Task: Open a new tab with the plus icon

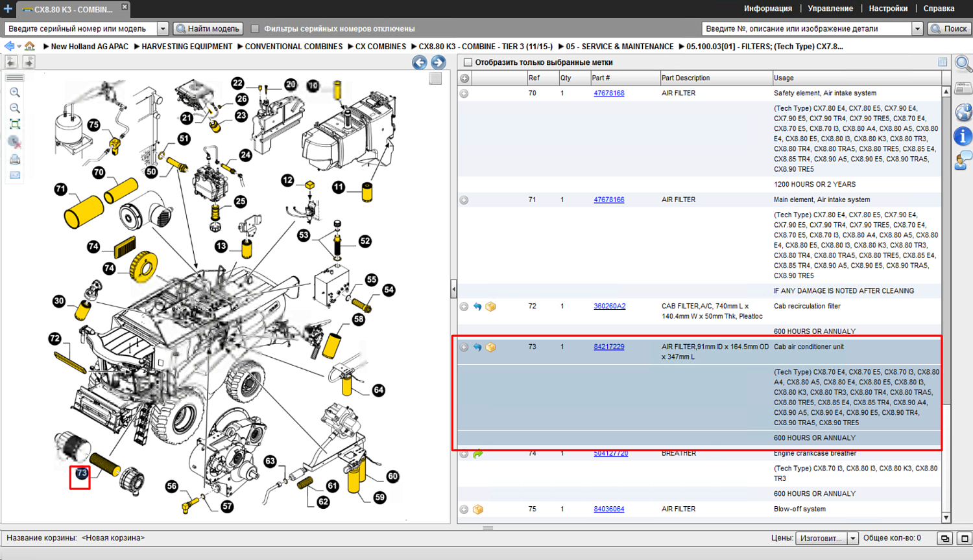Action: [x=8, y=8]
